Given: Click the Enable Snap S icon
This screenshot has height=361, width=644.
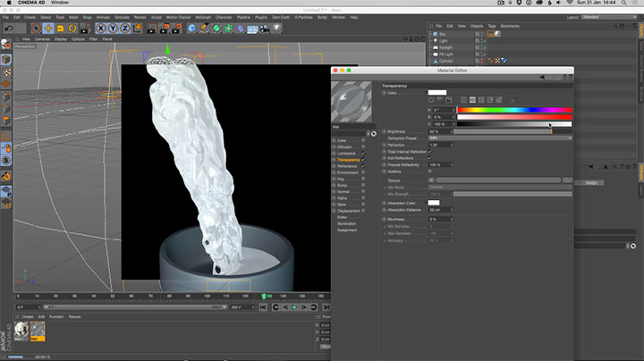Looking at the screenshot, I should coord(5,161).
